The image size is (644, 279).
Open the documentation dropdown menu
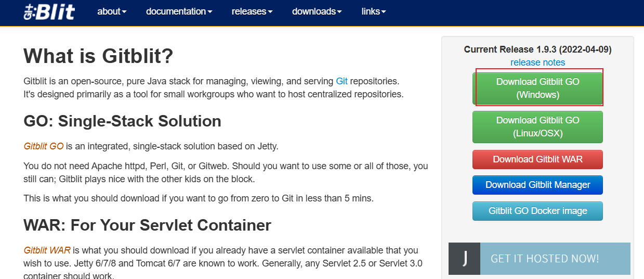point(179,11)
